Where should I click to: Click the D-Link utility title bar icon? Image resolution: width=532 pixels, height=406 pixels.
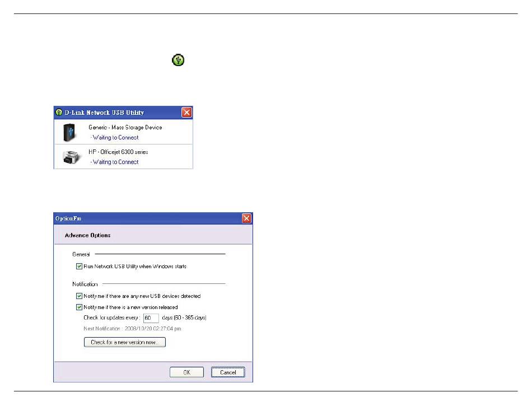click(x=59, y=113)
